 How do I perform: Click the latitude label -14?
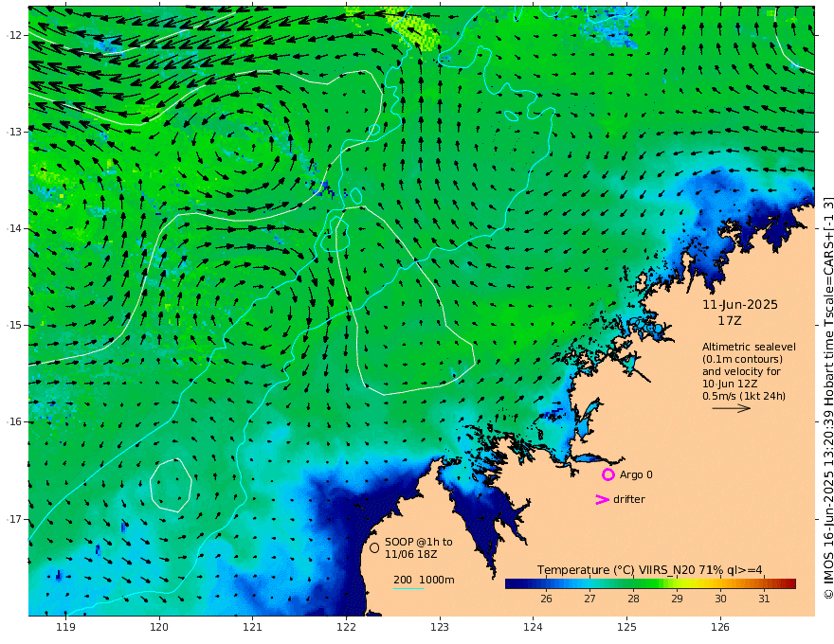coord(14,228)
